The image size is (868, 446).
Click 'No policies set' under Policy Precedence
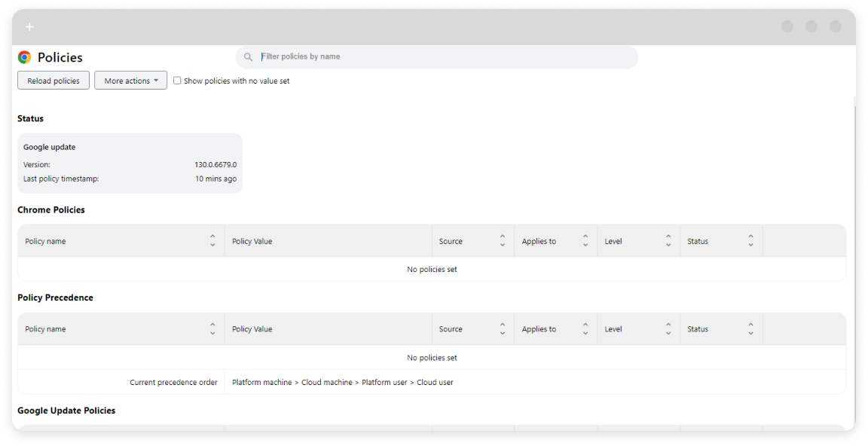point(432,358)
